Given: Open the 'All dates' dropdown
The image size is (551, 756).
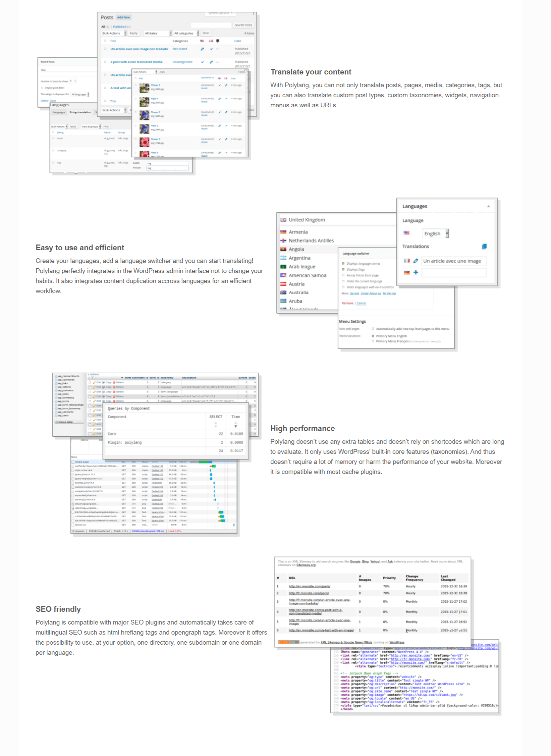Looking at the screenshot, I should click(x=158, y=33).
